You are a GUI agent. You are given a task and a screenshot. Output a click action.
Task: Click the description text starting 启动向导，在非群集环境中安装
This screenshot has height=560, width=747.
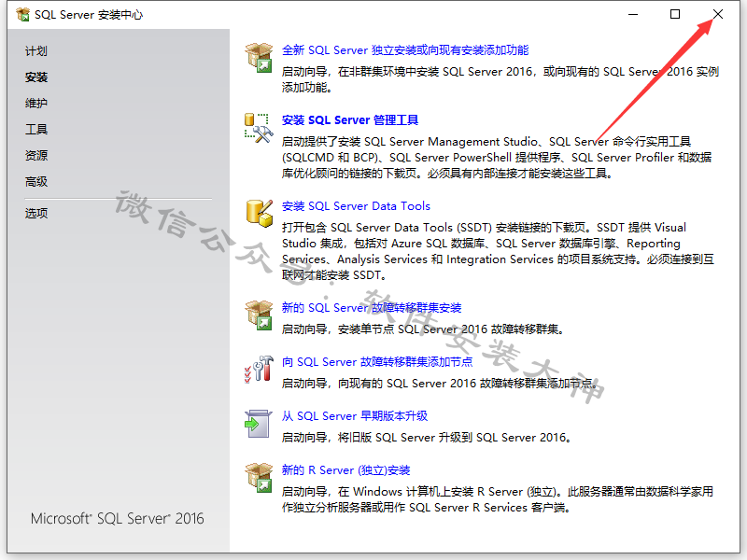[x=500, y=79]
